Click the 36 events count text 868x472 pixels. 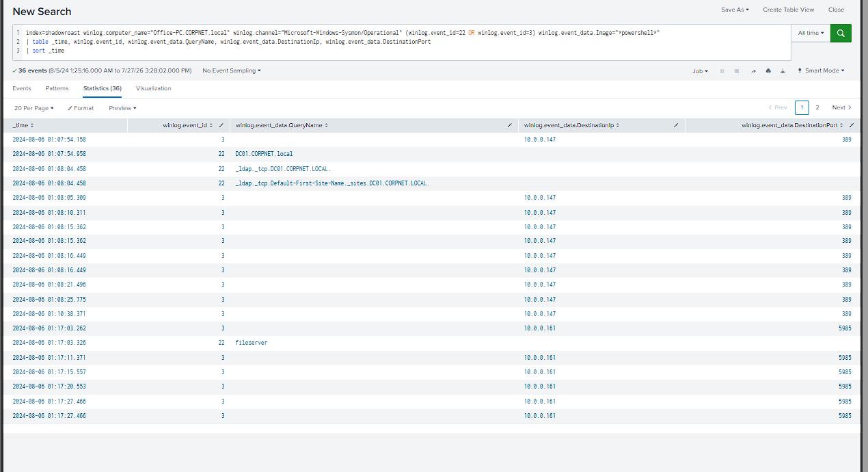(31, 70)
